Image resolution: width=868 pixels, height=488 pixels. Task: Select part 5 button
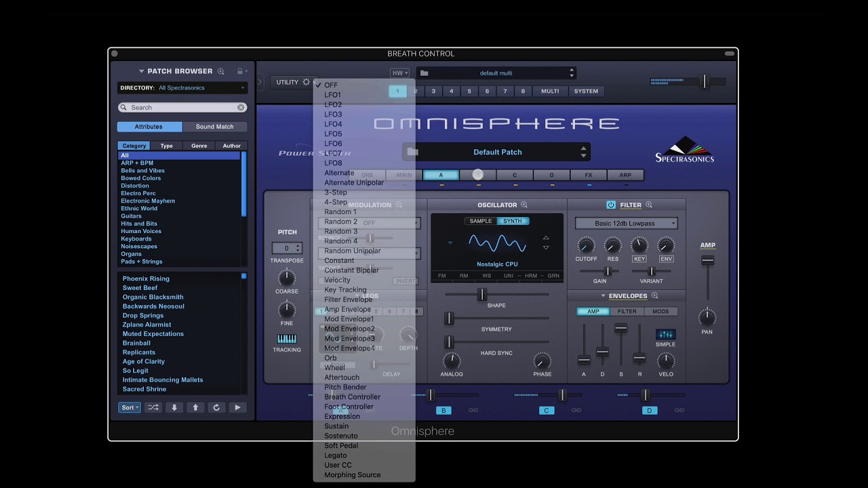click(x=469, y=91)
